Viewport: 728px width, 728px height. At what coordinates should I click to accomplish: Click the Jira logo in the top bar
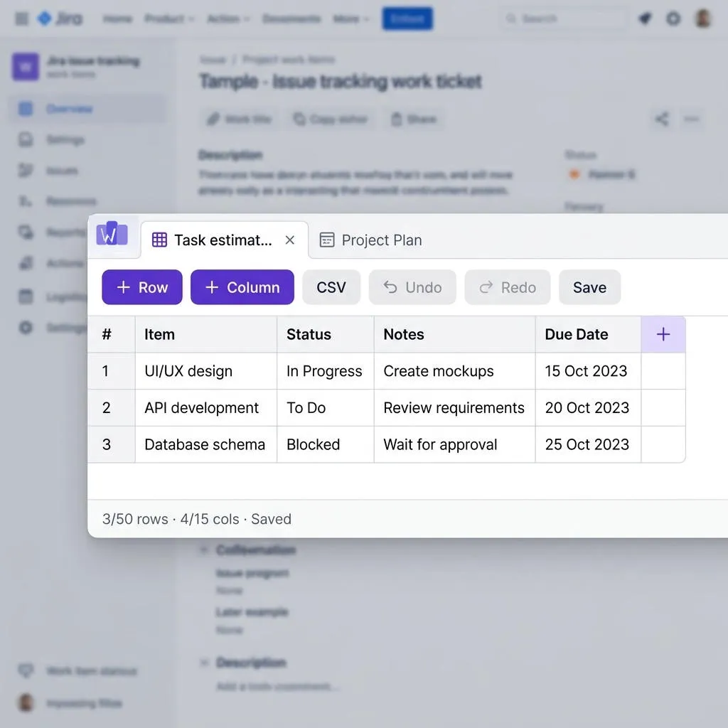point(60,18)
